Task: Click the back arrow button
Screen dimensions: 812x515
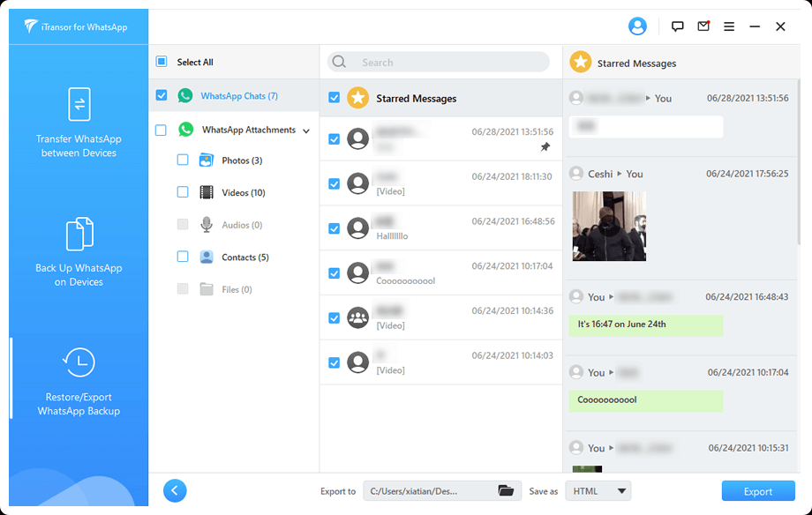Action: coord(175,490)
